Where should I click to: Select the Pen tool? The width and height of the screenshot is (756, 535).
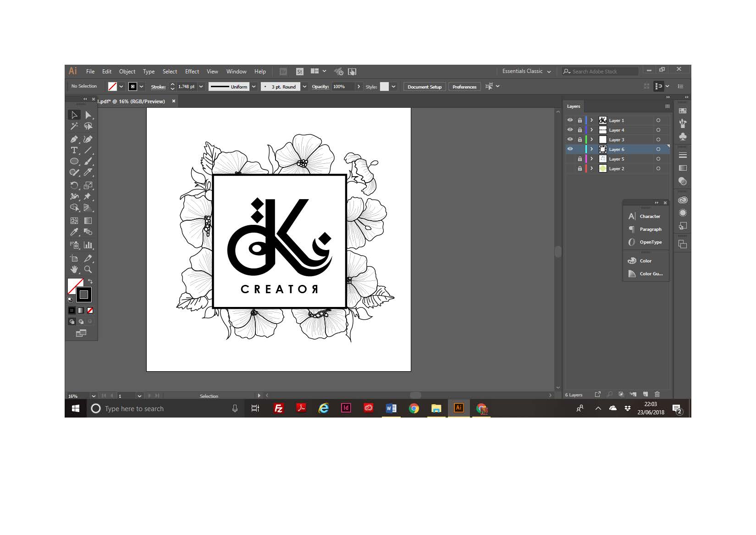(75, 139)
